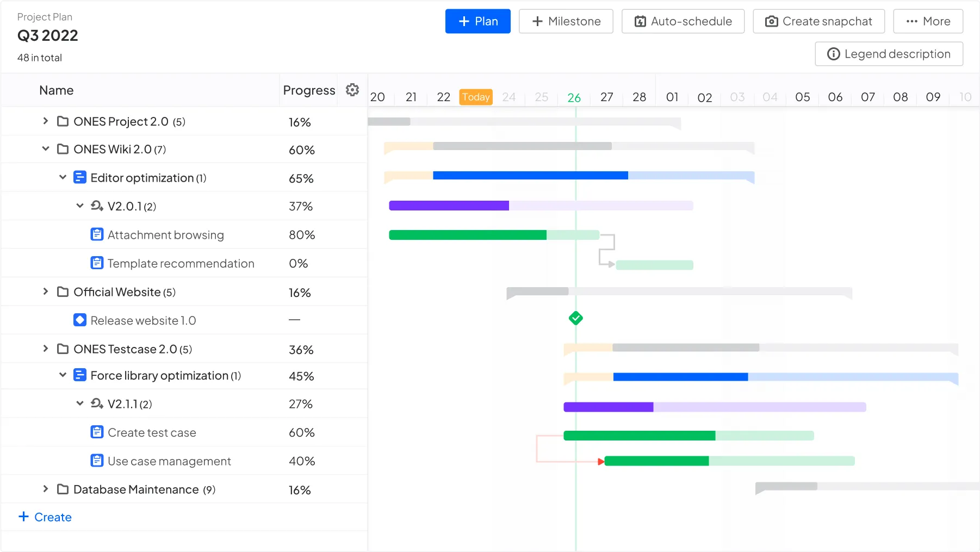This screenshot has height=552, width=980.
Task: Expand the ONES Project 2.0 folder
Action: click(46, 121)
